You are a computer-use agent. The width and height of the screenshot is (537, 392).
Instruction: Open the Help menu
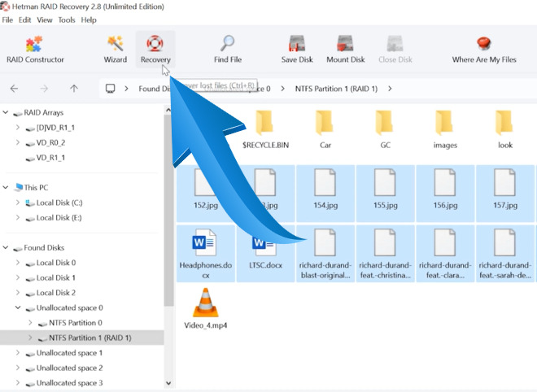[x=89, y=20]
